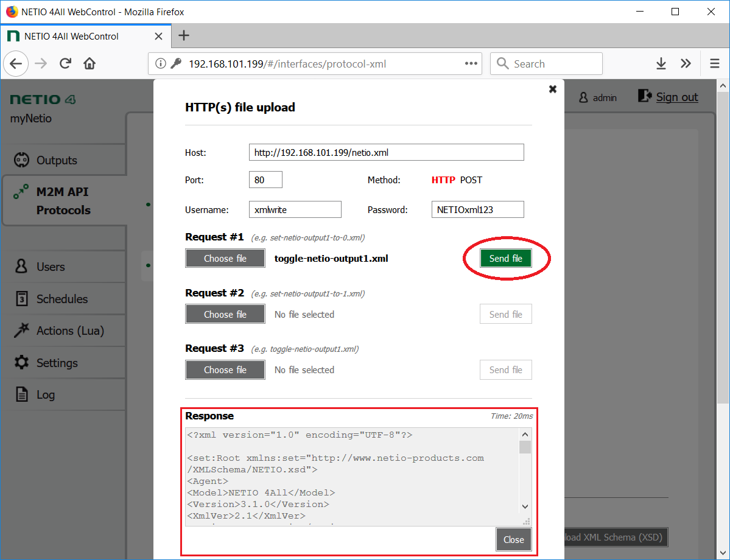The height and width of the screenshot is (560, 730).
Task: Click the Users person icon in sidebar
Action: [21, 266]
